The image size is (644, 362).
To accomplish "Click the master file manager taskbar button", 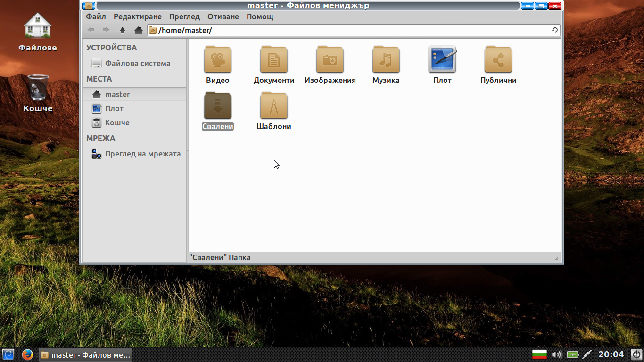I will pyautogui.click(x=85, y=354).
